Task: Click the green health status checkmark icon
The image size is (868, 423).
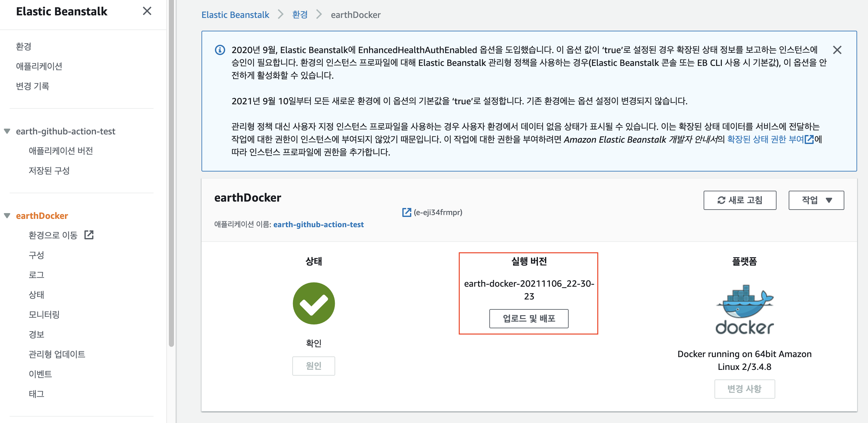Action: 314,303
